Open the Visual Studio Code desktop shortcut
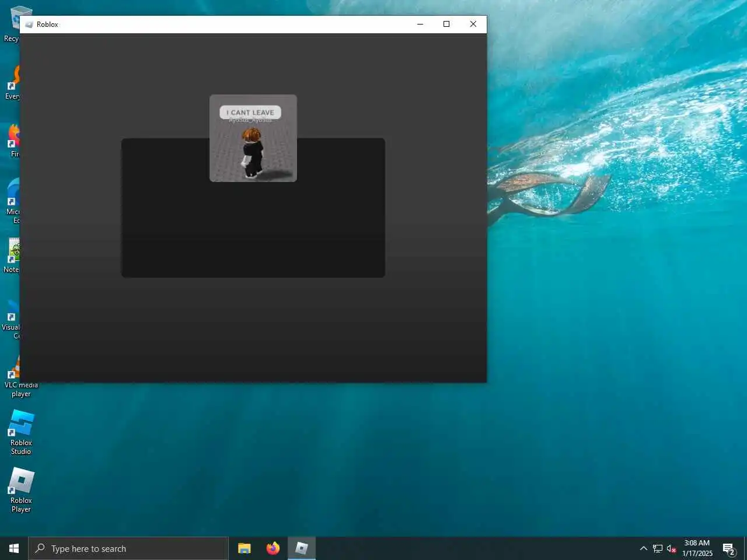The height and width of the screenshot is (560, 747). click(x=11, y=318)
